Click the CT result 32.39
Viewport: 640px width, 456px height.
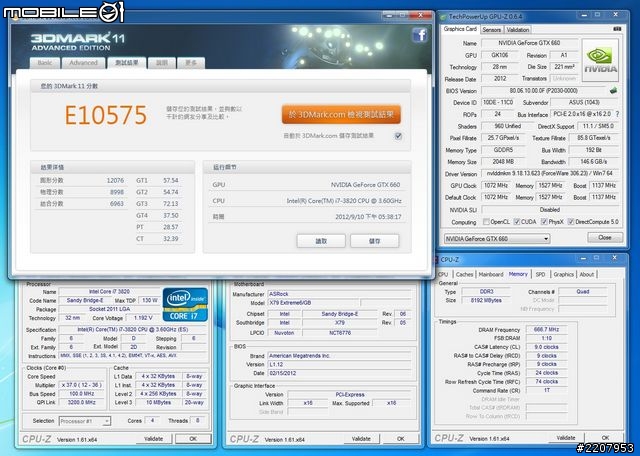[x=171, y=239]
